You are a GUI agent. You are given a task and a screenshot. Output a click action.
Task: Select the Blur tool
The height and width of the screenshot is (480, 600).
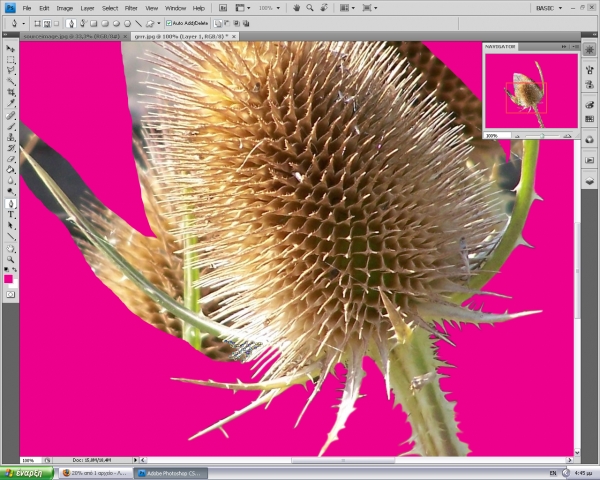coord(10,180)
